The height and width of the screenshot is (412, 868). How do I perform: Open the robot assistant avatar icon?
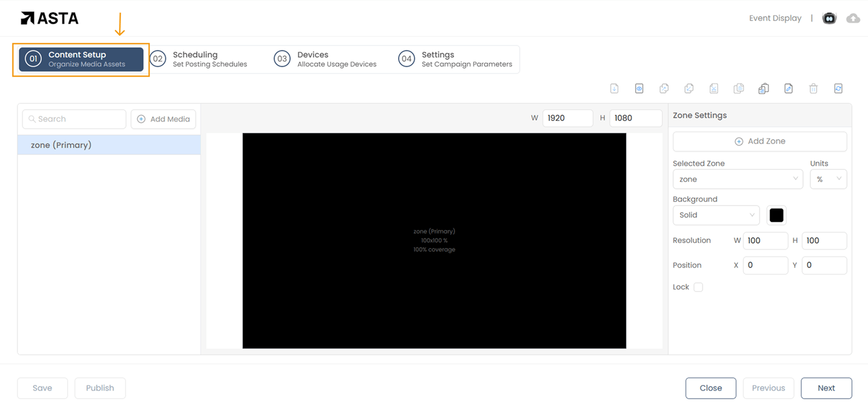pyautogui.click(x=829, y=19)
